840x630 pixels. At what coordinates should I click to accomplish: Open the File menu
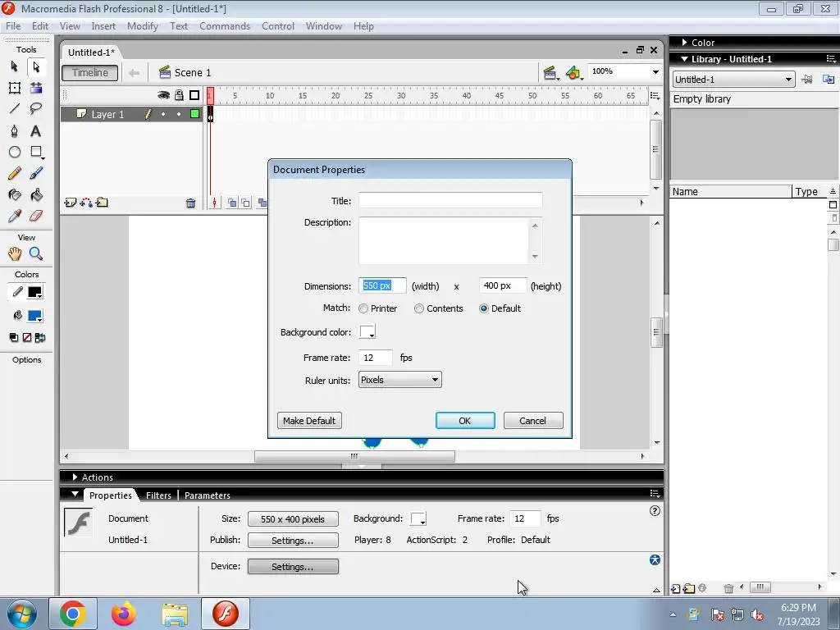pyautogui.click(x=13, y=26)
